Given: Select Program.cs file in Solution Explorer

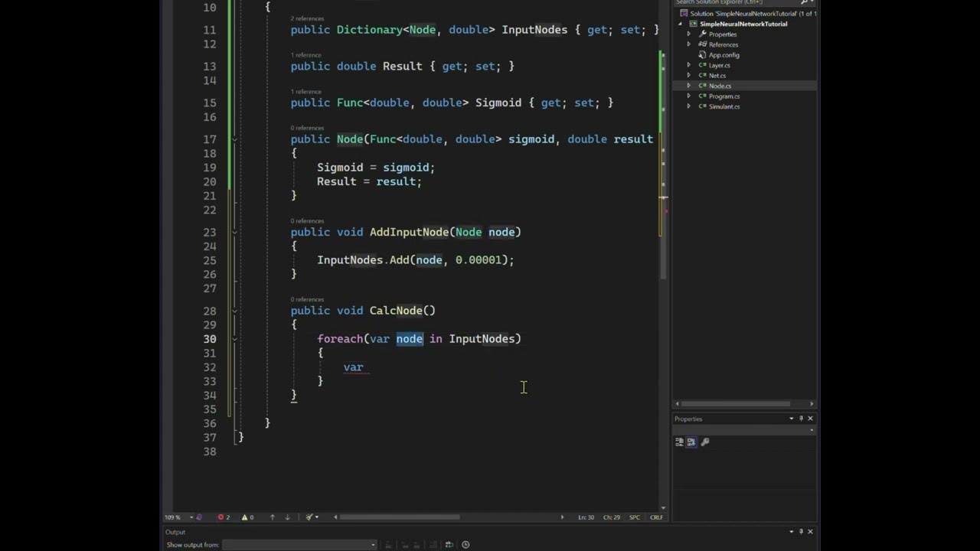Looking at the screenshot, I should pyautogui.click(x=724, y=96).
